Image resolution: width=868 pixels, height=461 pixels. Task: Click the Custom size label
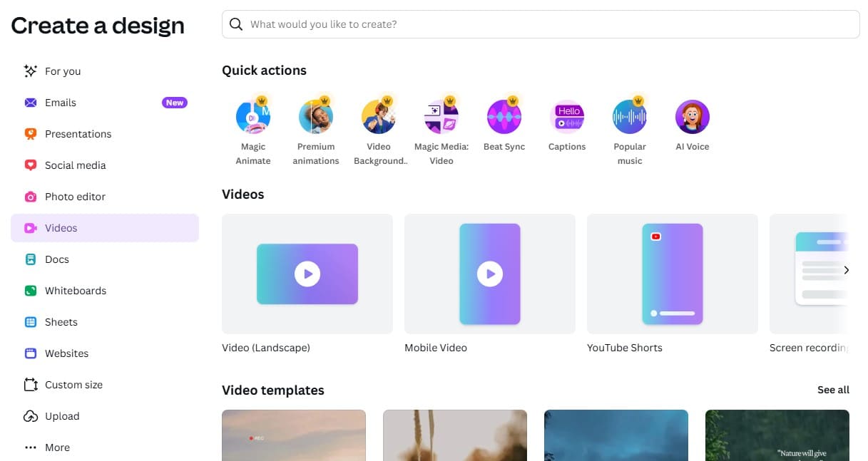(x=74, y=385)
